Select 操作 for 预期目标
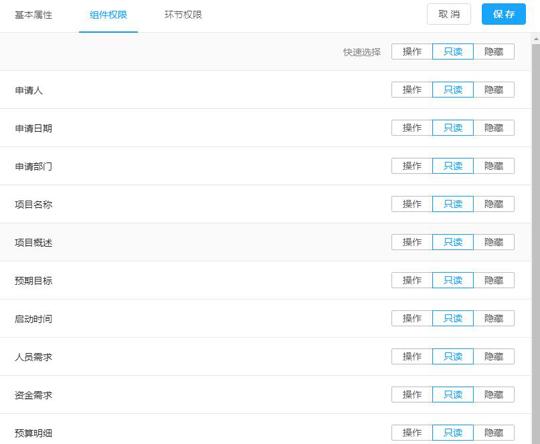The width and height of the screenshot is (540, 444). point(412,280)
